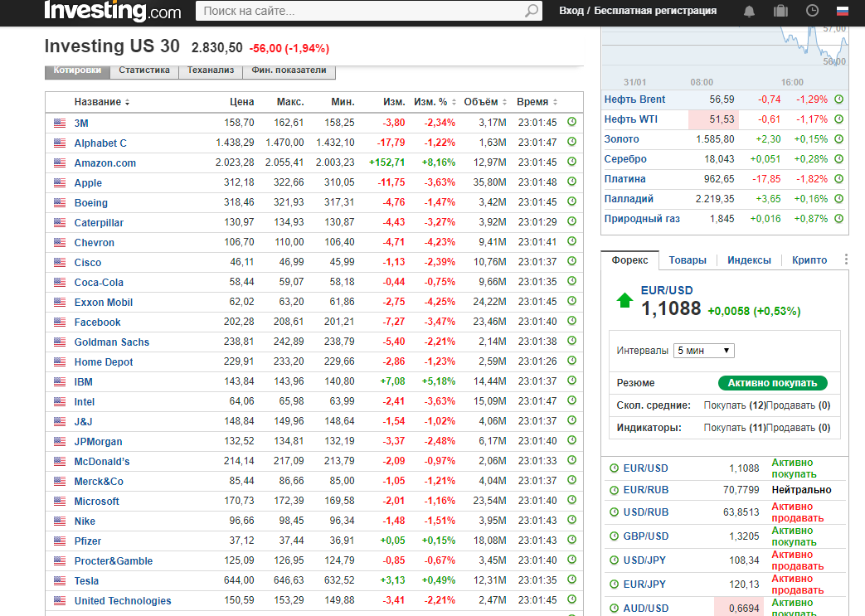Click the US flag next to Microsoft
Image resolution: width=865 pixels, height=616 pixels.
tap(60, 501)
